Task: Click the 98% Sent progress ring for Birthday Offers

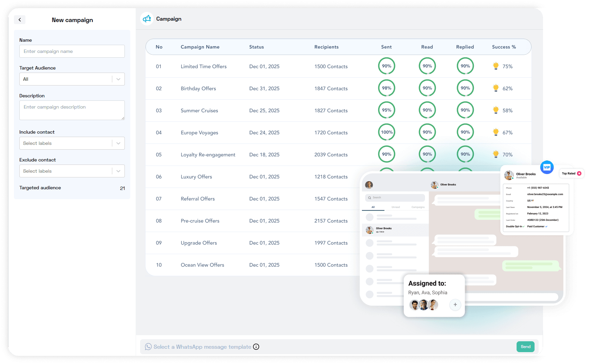Action: [x=387, y=88]
